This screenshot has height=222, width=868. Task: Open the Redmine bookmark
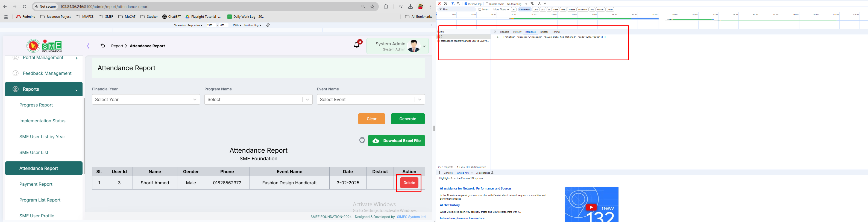[26, 16]
